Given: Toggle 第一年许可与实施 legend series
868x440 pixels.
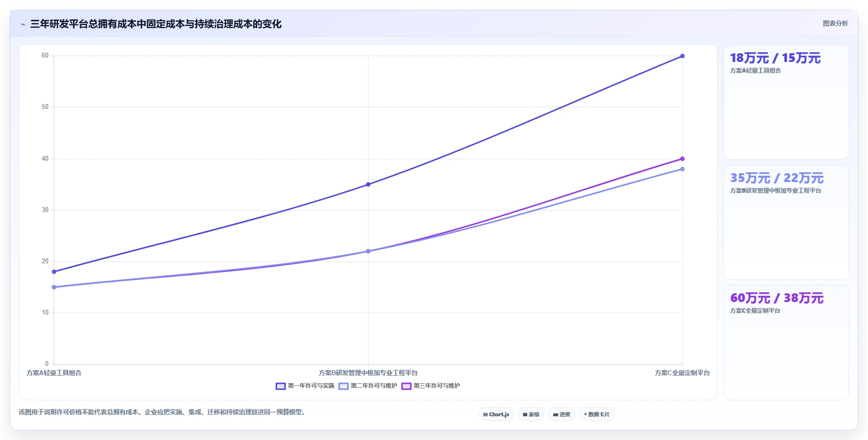Looking at the screenshot, I should [305, 386].
